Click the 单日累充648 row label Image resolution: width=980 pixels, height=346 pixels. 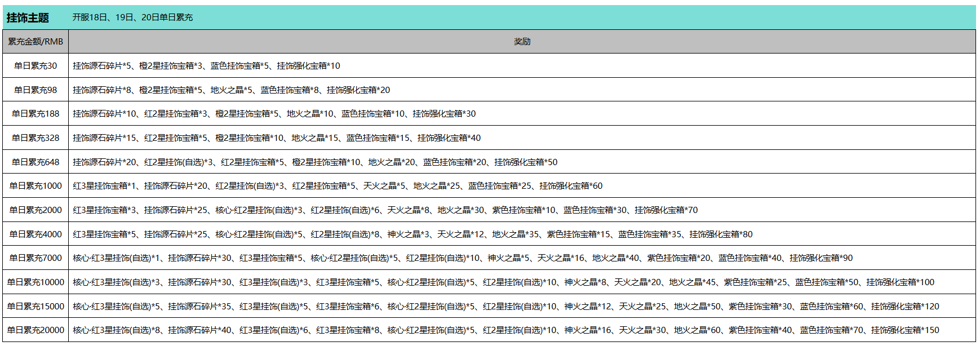click(36, 162)
